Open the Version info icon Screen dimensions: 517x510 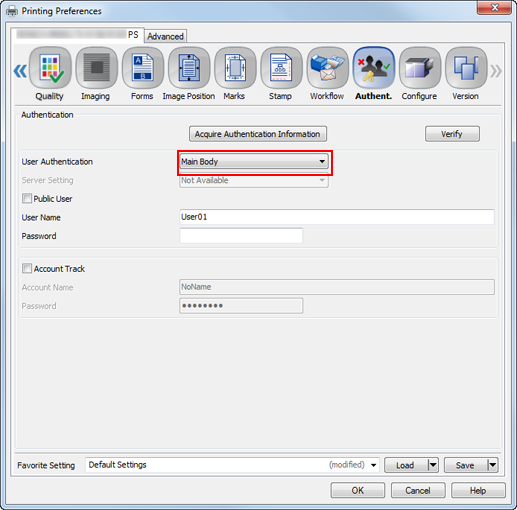466,68
